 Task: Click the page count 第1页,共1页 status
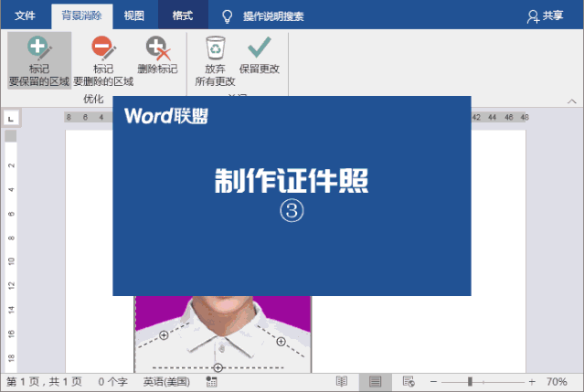[x=44, y=382]
